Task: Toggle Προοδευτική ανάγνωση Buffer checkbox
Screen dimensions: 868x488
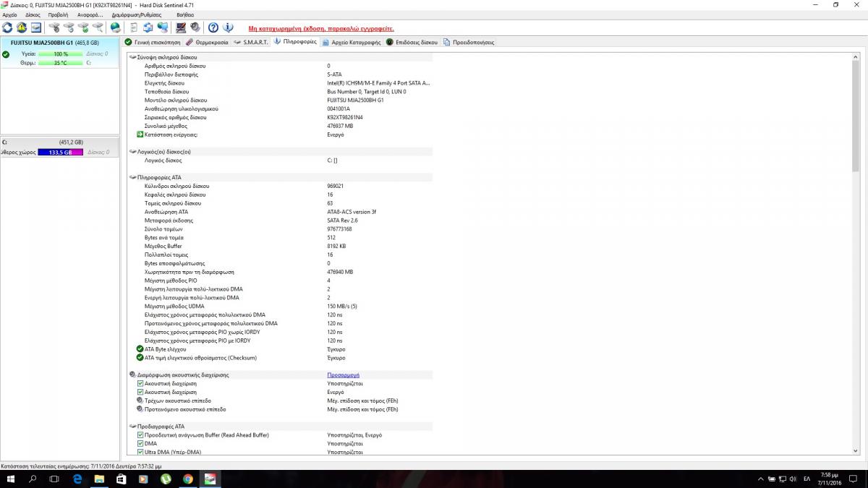Action: [x=140, y=435]
